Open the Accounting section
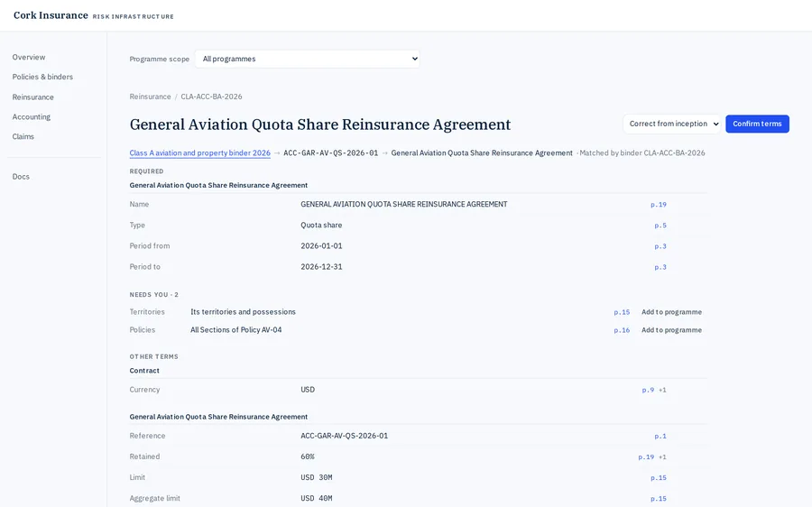The width and height of the screenshot is (812, 507). (x=32, y=116)
